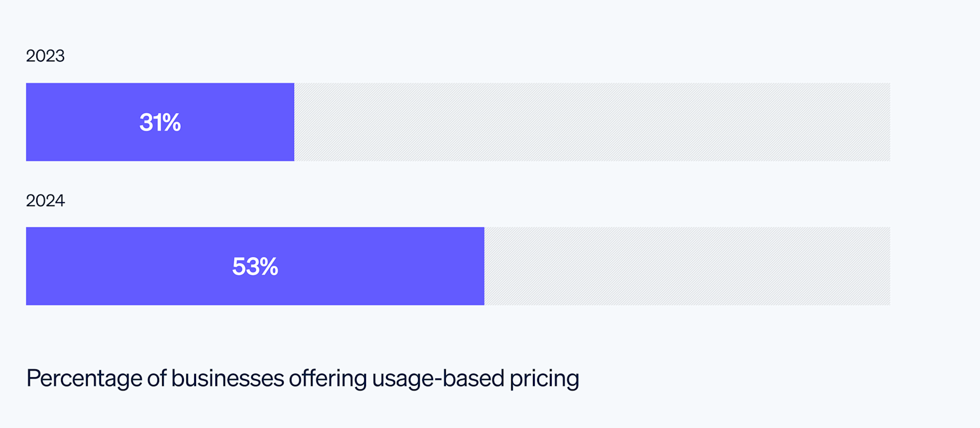Click the percent sign after 31

click(172, 122)
